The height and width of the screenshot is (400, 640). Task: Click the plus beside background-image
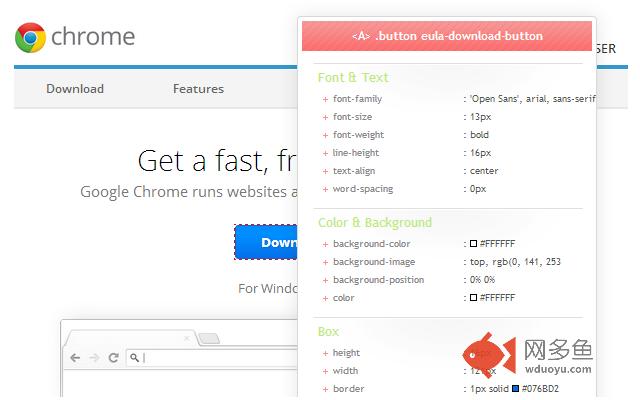[325, 262]
